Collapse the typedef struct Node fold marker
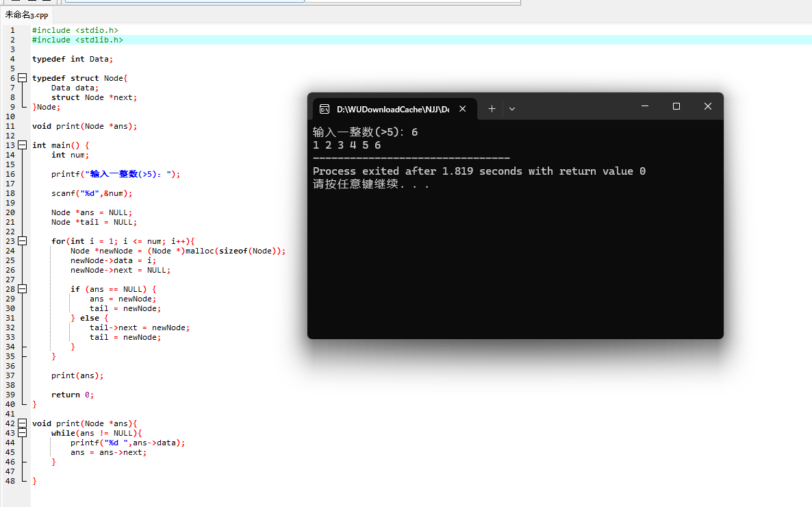The width and height of the screenshot is (812, 507). point(23,77)
